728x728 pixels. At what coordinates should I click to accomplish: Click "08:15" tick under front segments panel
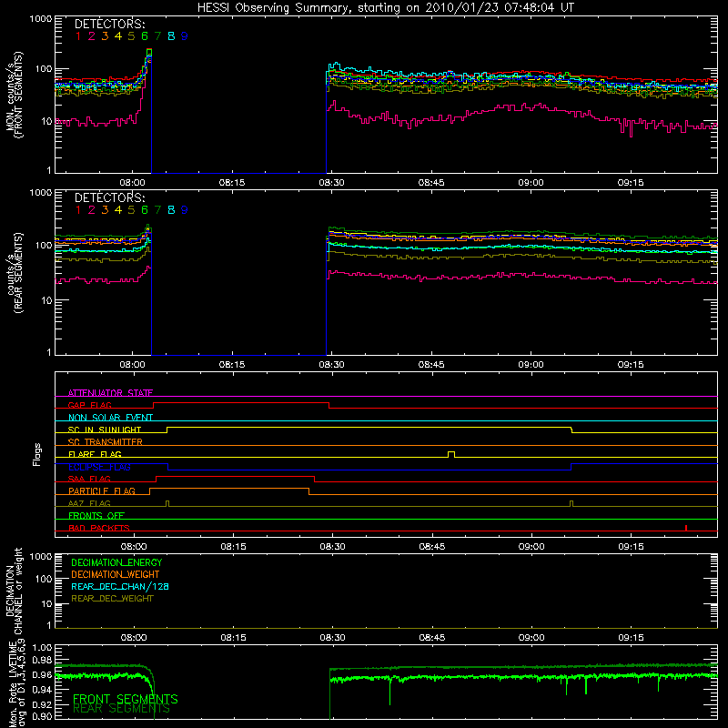click(232, 183)
